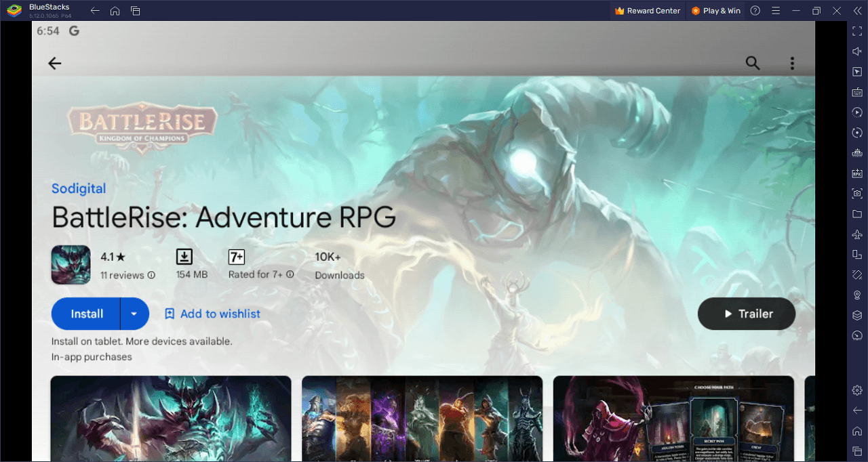Expand the Install device dropdown arrow
The height and width of the screenshot is (462, 868).
[x=134, y=314]
